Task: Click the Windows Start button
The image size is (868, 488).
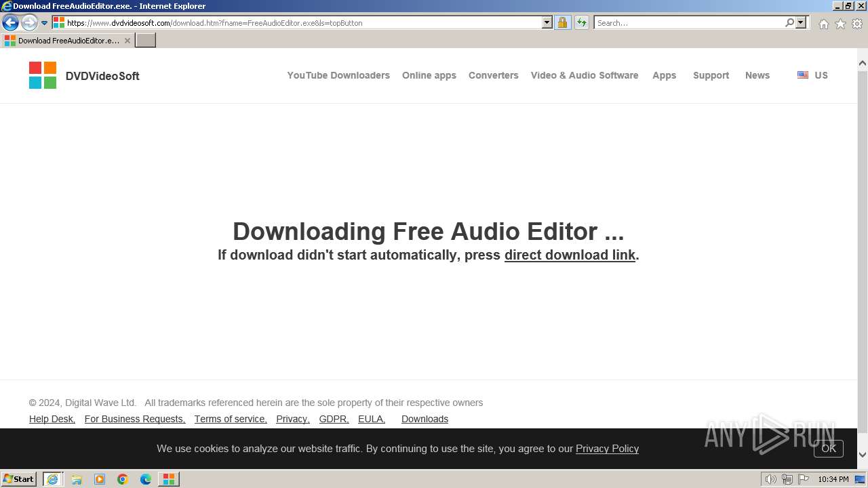Action: coord(18,479)
